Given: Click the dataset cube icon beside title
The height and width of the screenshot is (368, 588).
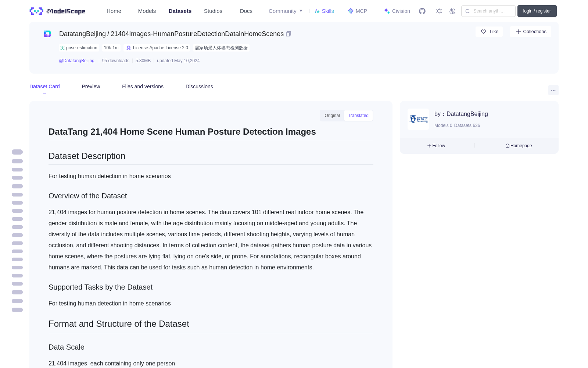Looking at the screenshot, I should point(47,34).
